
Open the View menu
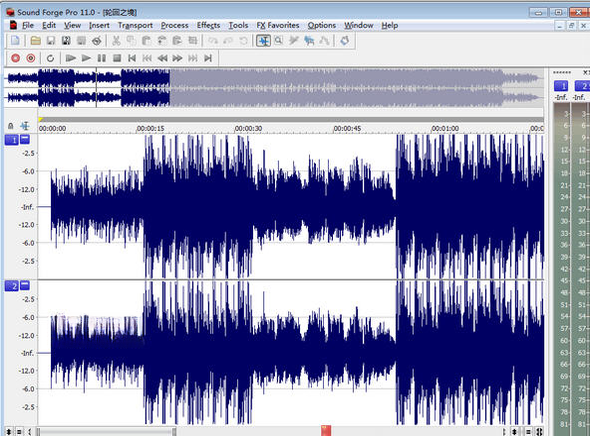pos(72,25)
